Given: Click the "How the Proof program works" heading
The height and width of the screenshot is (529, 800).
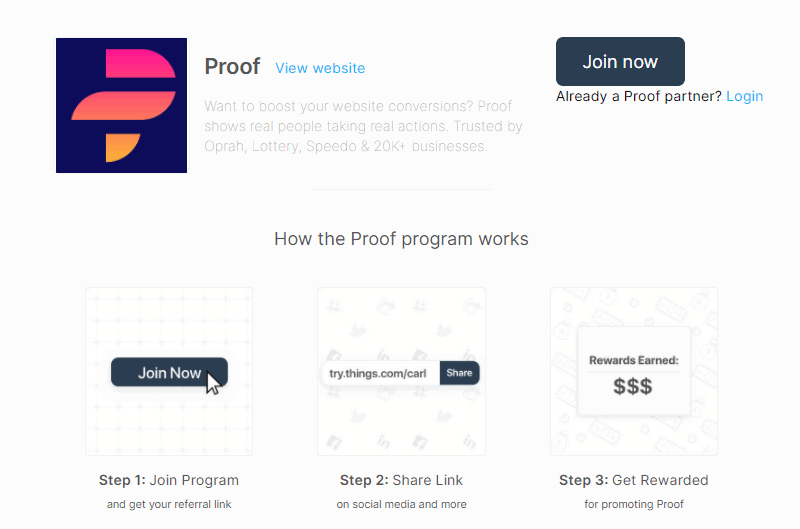Looking at the screenshot, I should 401,239.
